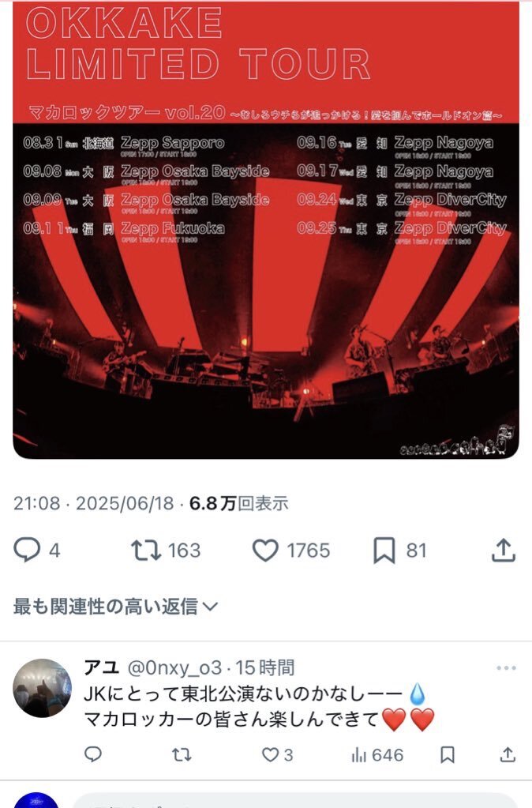The width and height of the screenshot is (532, 808).
Task: Tap the blue avatar of the next reply
Action: pyautogui.click(x=36, y=800)
